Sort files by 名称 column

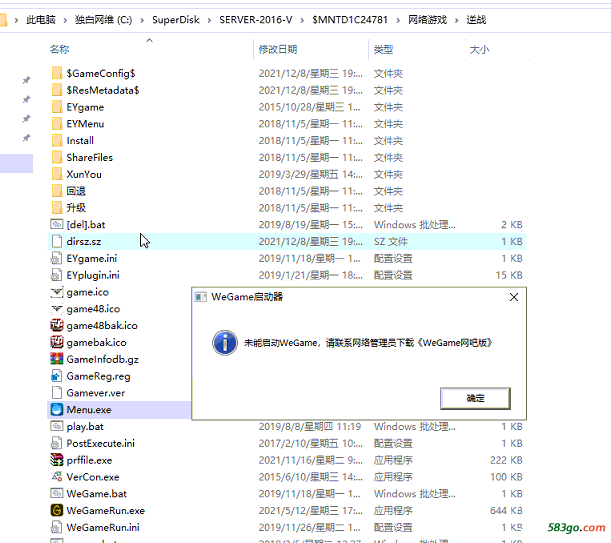coord(60,50)
